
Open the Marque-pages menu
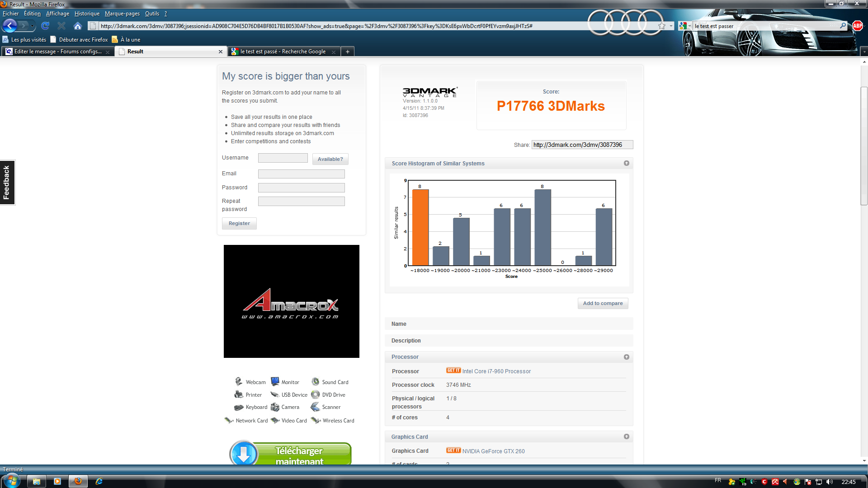point(122,14)
